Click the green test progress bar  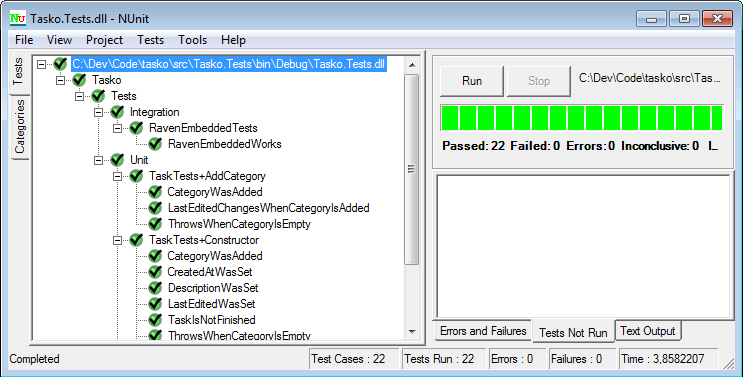pos(582,118)
